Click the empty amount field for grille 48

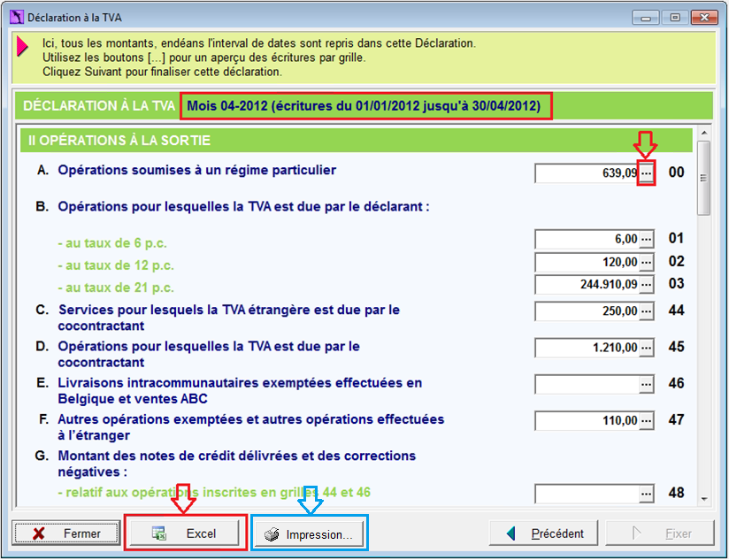pyautogui.click(x=587, y=494)
